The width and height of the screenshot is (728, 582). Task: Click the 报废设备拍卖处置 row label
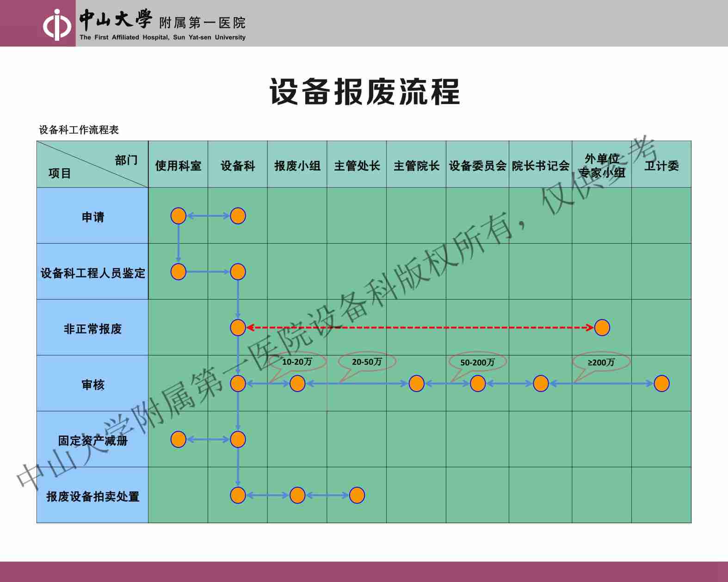(x=93, y=496)
